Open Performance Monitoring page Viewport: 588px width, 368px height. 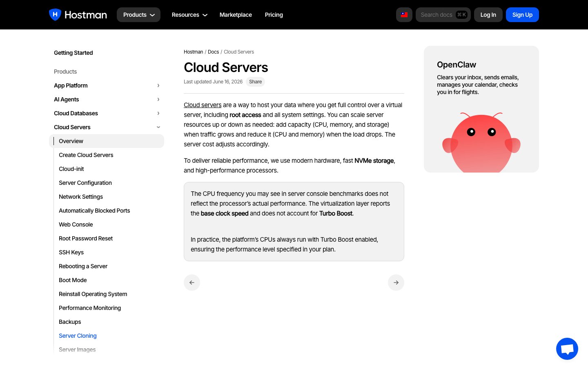click(90, 308)
